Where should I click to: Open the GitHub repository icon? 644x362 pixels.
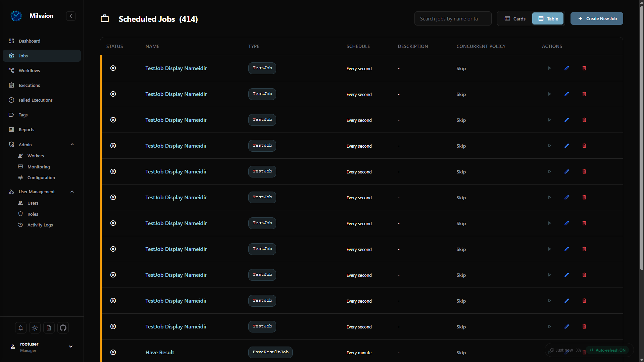63,328
